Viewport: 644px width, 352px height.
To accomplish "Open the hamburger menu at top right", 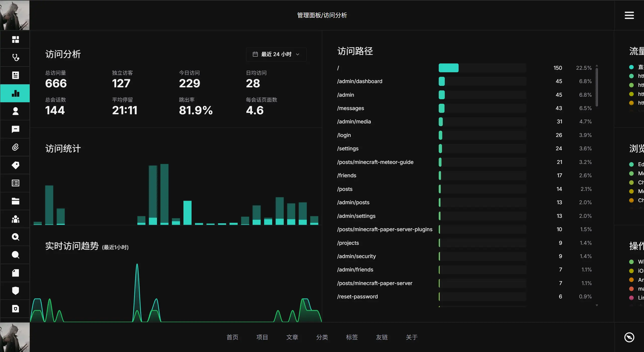I will (x=629, y=15).
